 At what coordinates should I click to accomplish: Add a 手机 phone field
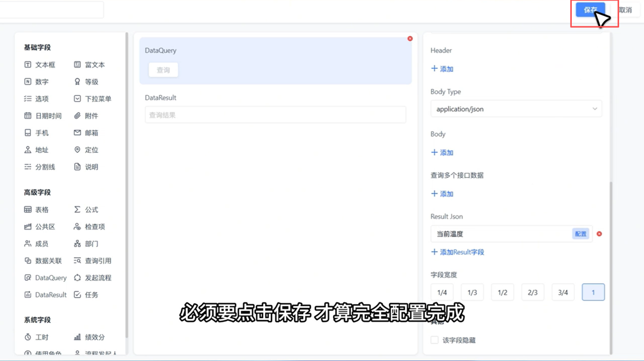tap(37, 133)
